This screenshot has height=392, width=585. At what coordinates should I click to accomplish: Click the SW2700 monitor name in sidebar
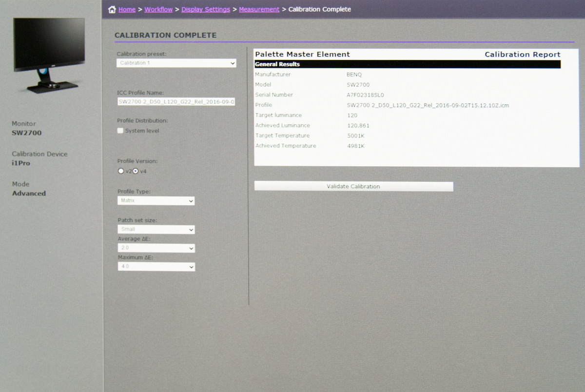point(27,133)
